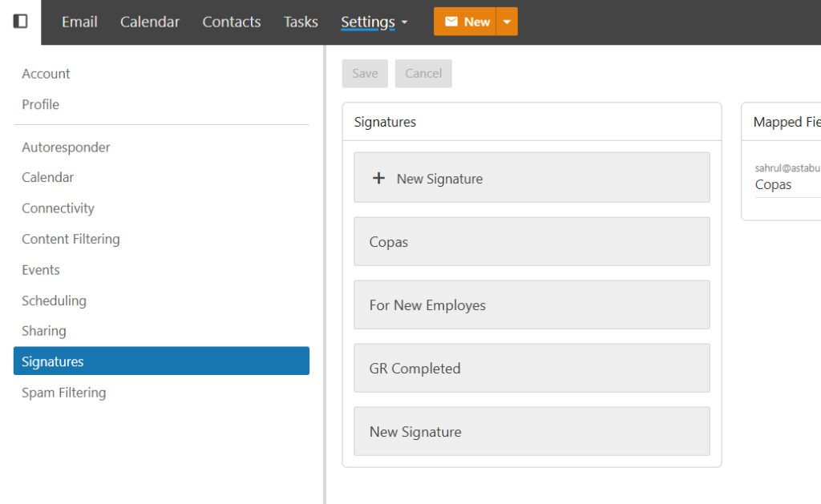Viewport: 821px width, 504px height.
Task: Select the GR Completed signature
Action: coord(532,368)
